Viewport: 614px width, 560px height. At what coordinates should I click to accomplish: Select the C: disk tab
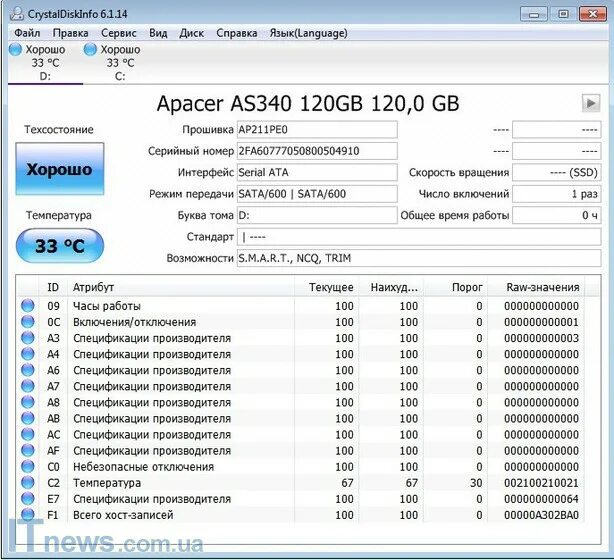tap(120, 63)
